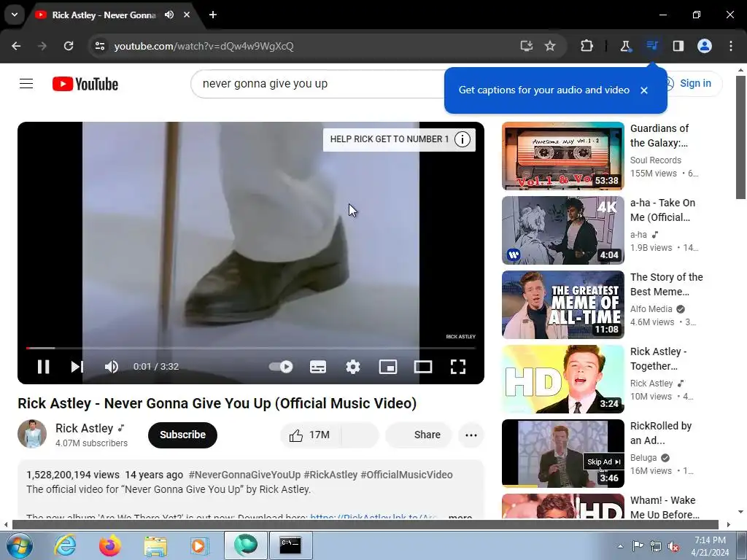Click Alfo Media channel name
Screen dimensions: 747x560
click(651, 309)
